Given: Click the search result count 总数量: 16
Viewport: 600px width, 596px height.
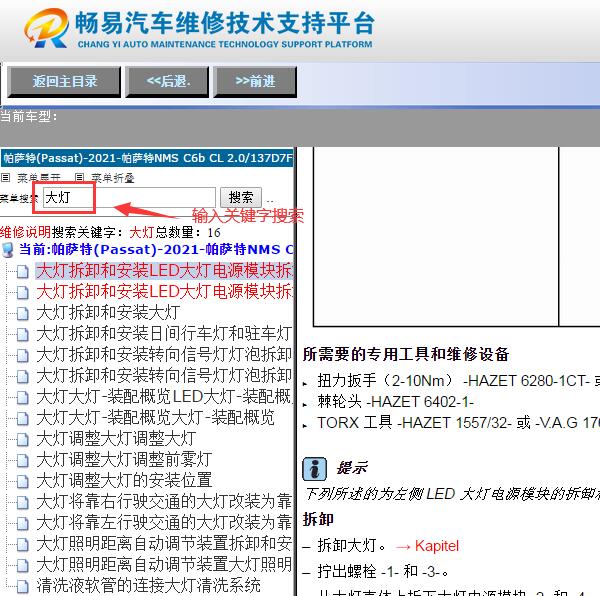Looking at the screenshot, I should 188,232.
